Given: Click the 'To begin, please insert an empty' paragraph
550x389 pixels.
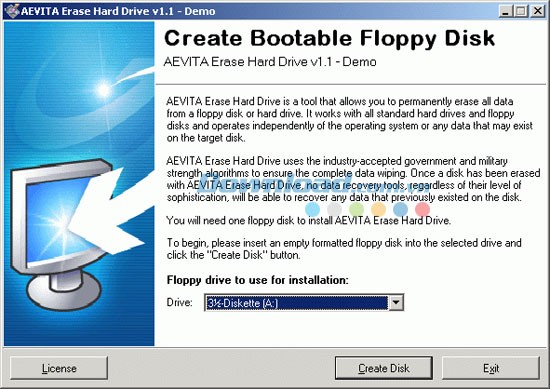Looking at the screenshot, I should pyautogui.click(x=344, y=249).
